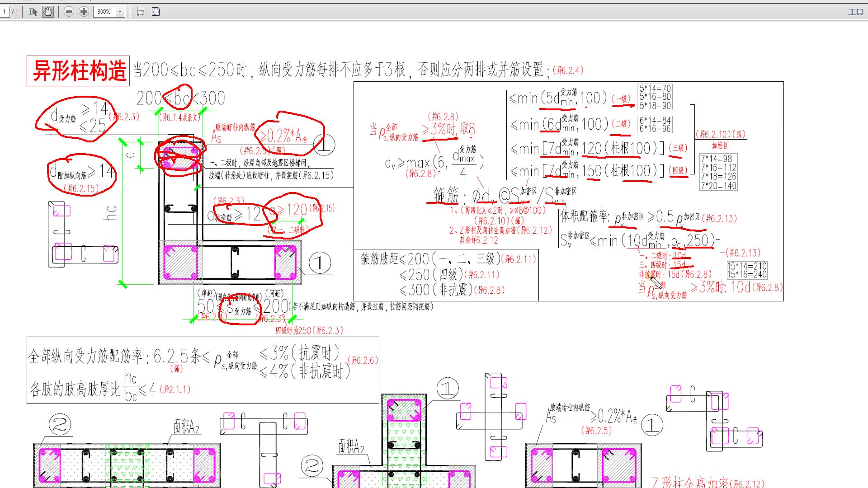
Task: Zoom out with the minus button
Action: pyautogui.click(x=69, y=12)
